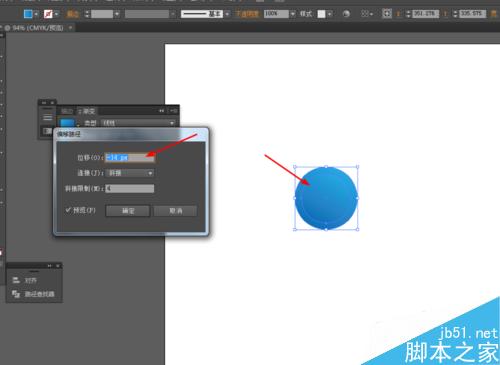Click the orange opacity (不透明度) label
This screenshot has width=500, height=365.
pyautogui.click(x=247, y=14)
